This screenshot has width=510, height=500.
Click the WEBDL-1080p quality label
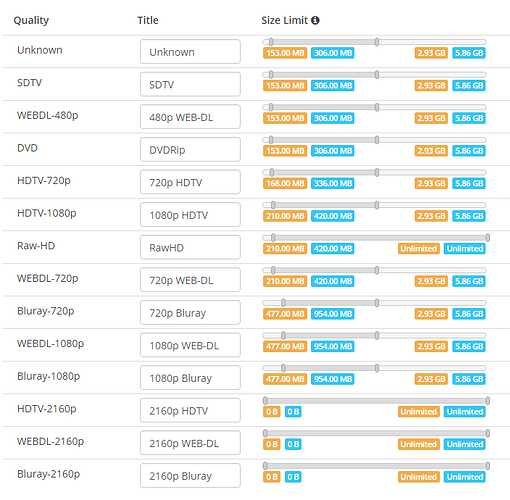(50, 343)
